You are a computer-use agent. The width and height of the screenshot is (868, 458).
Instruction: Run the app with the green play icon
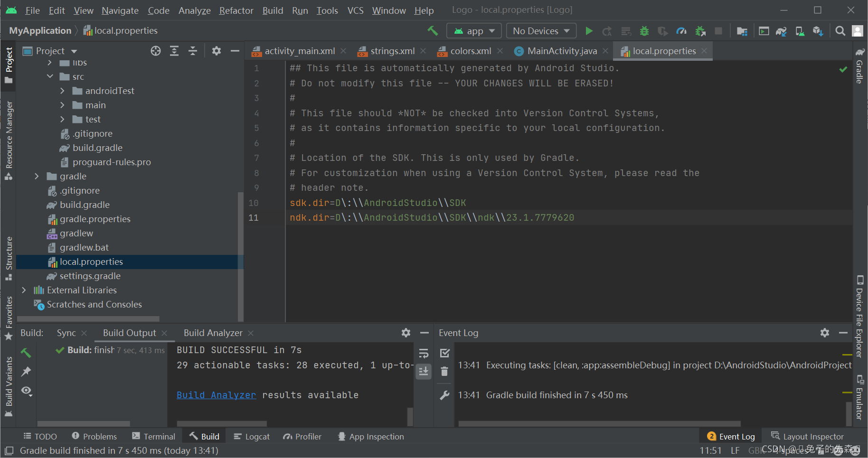tap(589, 31)
